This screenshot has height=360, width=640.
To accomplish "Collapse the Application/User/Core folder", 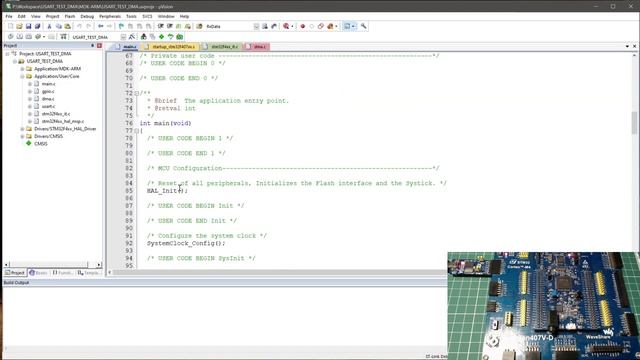I will [22, 76].
